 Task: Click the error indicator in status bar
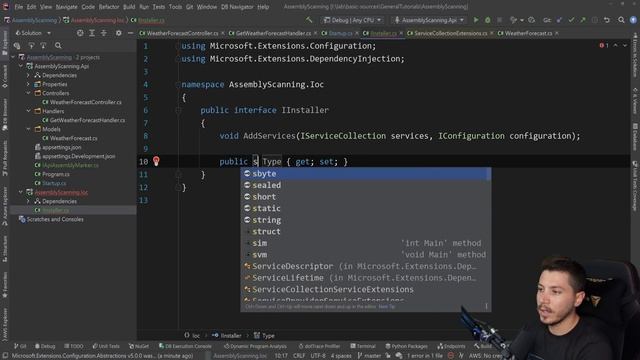(424, 356)
